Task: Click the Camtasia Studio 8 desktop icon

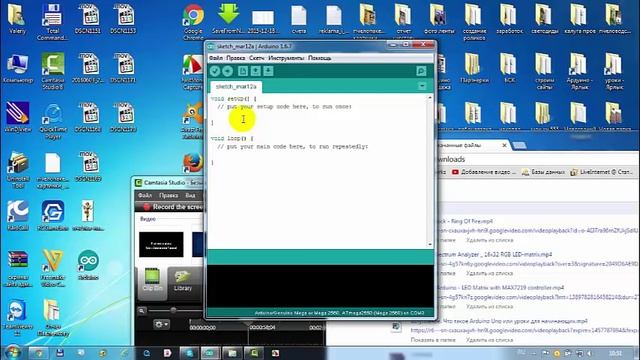Action: tap(53, 71)
